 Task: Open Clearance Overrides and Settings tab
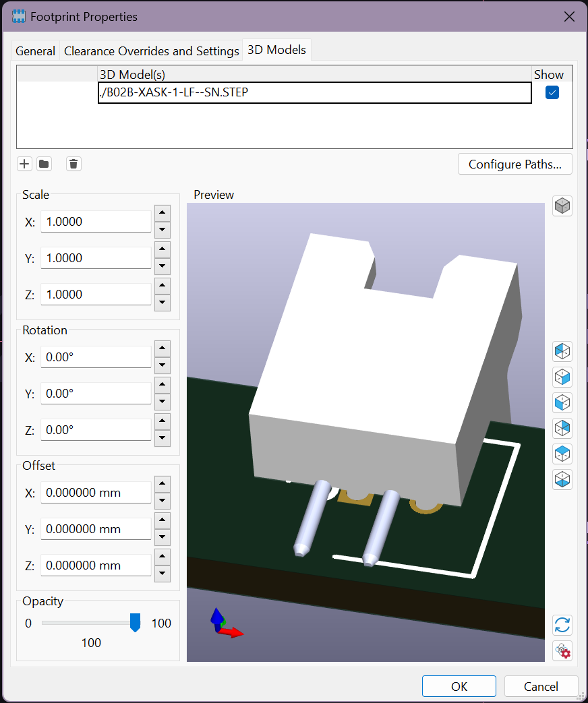pos(151,51)
